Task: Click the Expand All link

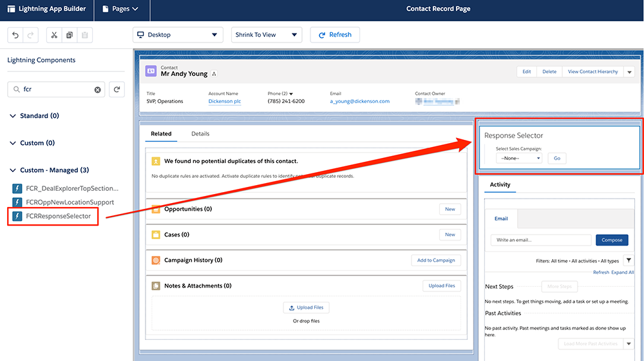Action: click(x=623, y=272)
